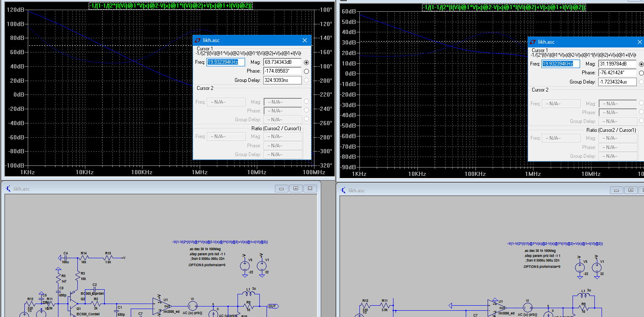Screen dimensions: 644x317
Task: Select the R11 3.9k resistor in the right schematic
Action: coord(384,306)
